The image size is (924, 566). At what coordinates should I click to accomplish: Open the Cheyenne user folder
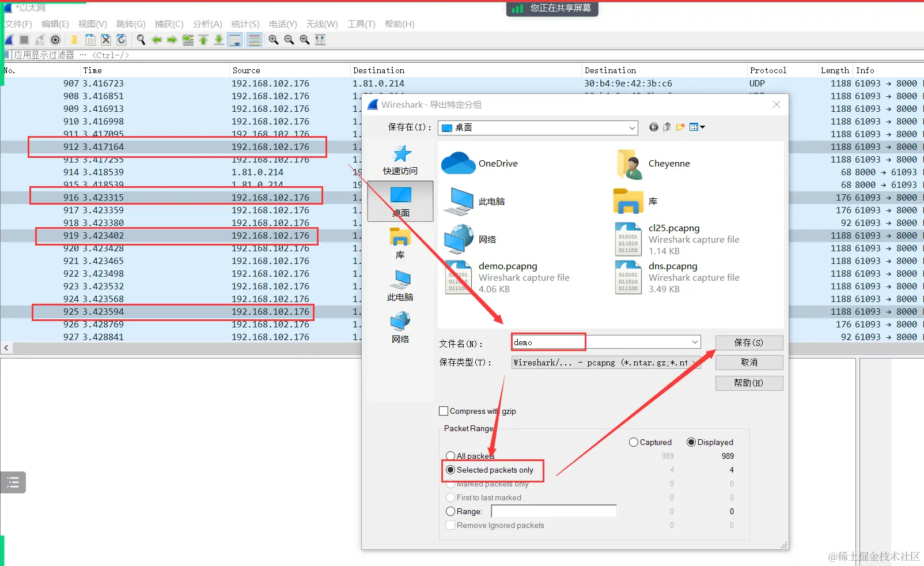[653, 164]
